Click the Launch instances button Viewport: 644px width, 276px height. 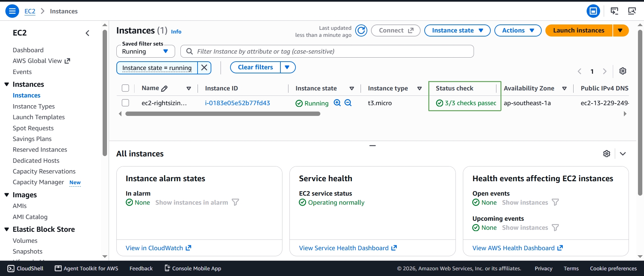pyautogui.click(x=579, y=30)
